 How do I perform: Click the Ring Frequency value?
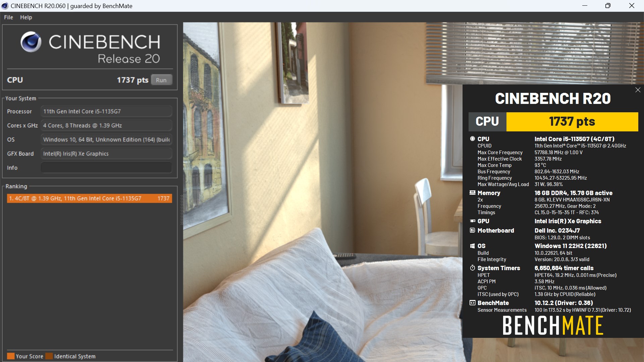560,178
